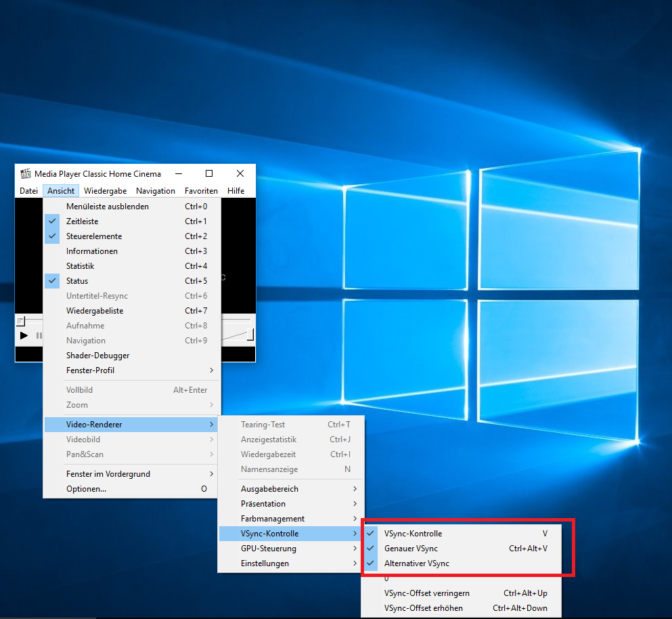
Task: Expand the Video-Renderer submenu
Action: [x=131, y=424]
